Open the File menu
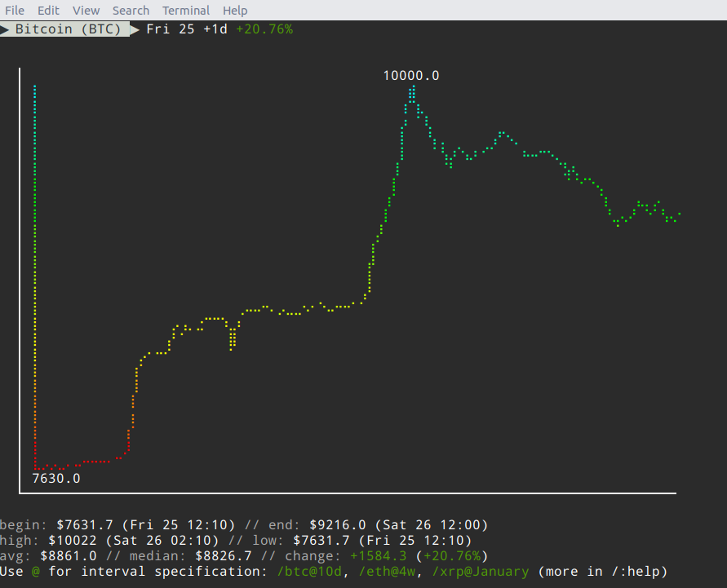Image resolution: width=727 pixels, height=588 pixels. tap(15, 10)
